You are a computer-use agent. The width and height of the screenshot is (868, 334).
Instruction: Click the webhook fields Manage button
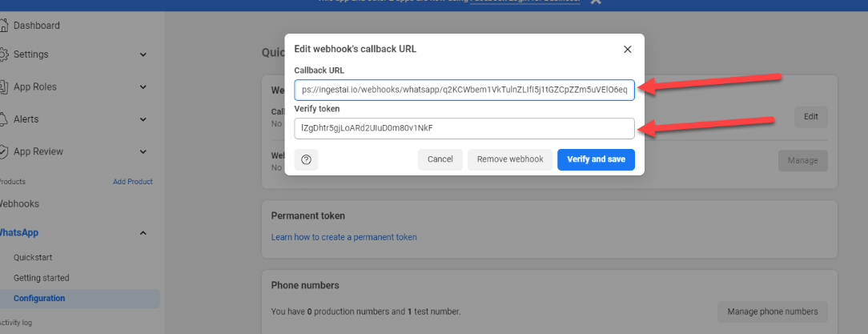tap(802, 161)
